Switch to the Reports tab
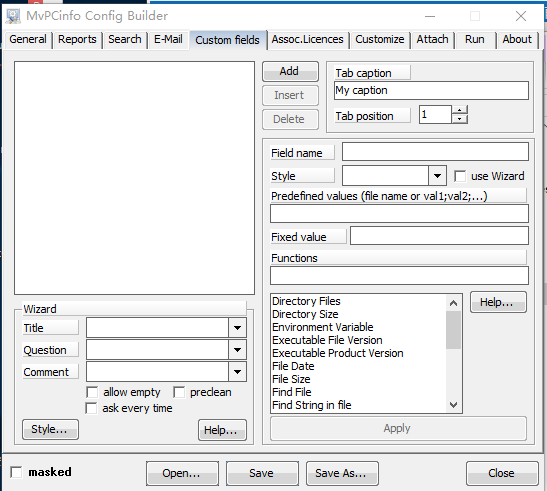Viewport: 547px width, 491px height. 77,39
